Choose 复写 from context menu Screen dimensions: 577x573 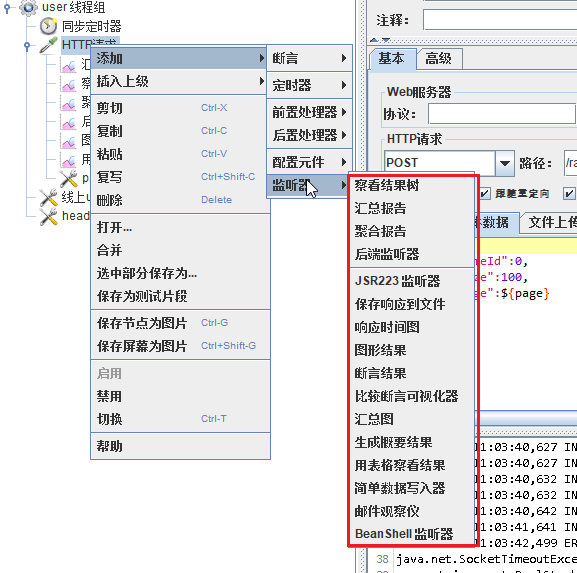pos(179,177)
